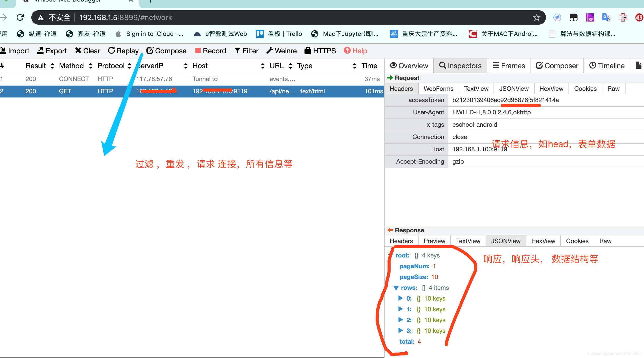644x358 pixels.
Task: Sort by Method column arrows
Action: tap(91, 66)
